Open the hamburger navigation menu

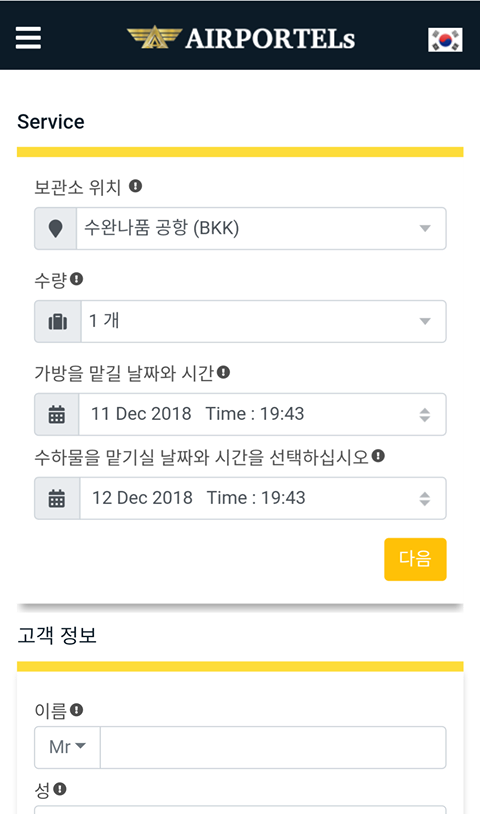coord(28,38)
